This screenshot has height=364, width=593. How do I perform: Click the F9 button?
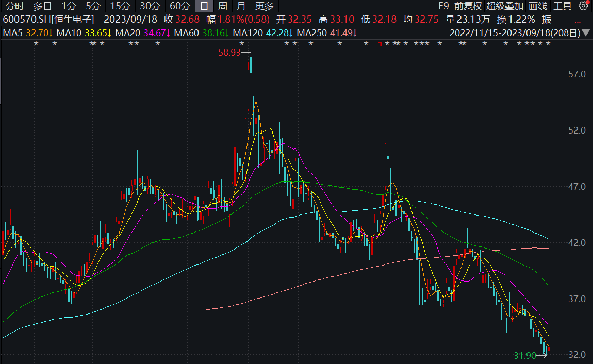pos(443,6)
